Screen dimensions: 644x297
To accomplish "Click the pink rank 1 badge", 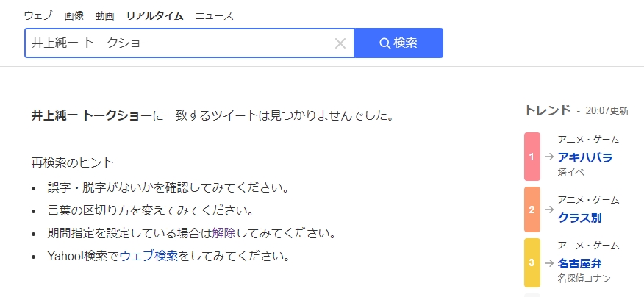I will [x=532, y=157].
